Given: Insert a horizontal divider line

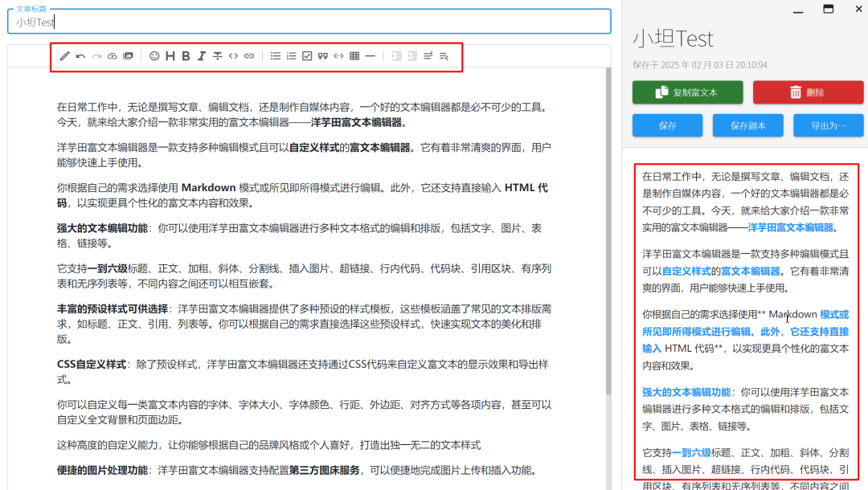Looking at the screenshot, I should [371, 56].
